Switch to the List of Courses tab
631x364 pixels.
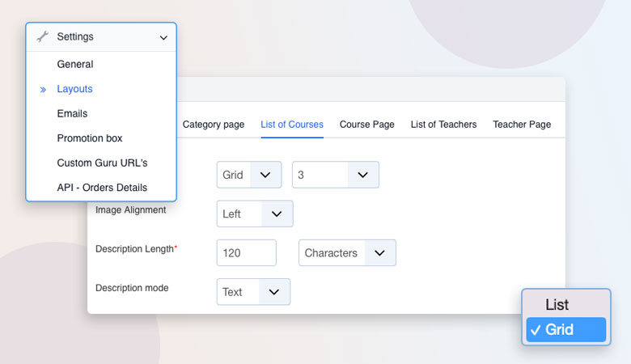tap(292, 125)
